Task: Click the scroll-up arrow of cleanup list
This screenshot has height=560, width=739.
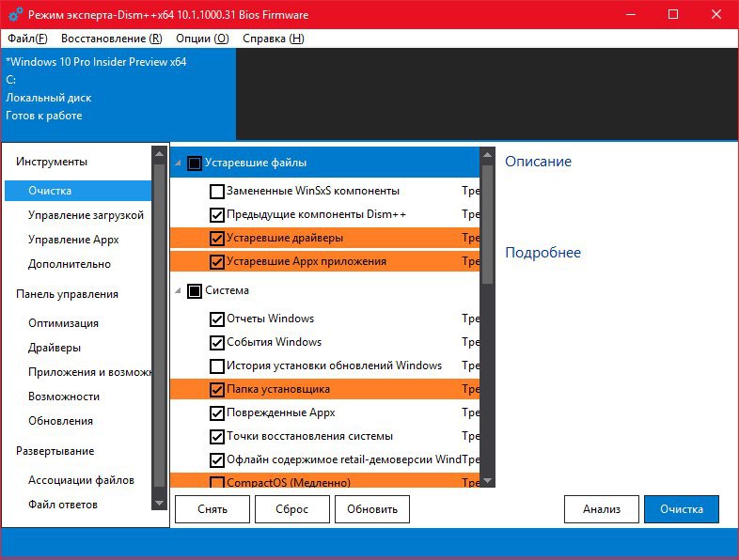Action: 487,154
